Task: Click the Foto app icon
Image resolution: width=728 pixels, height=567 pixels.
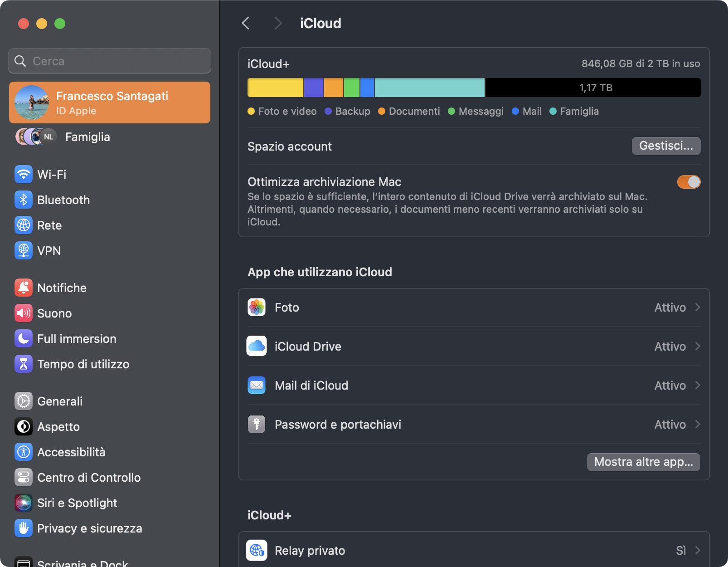Action: tap(257, 307)
